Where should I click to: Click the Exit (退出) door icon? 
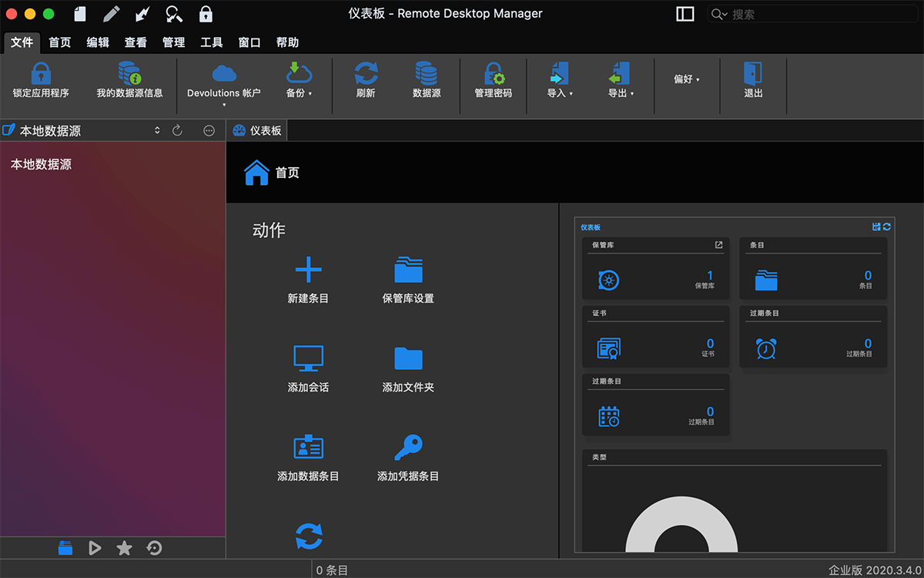point(753,74)
